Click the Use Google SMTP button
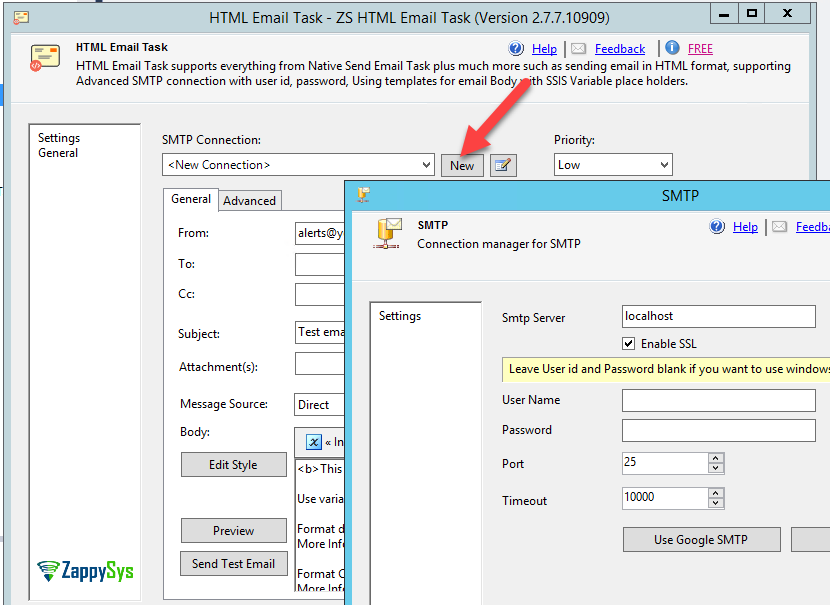830x605 pixels. pos(701,539)
